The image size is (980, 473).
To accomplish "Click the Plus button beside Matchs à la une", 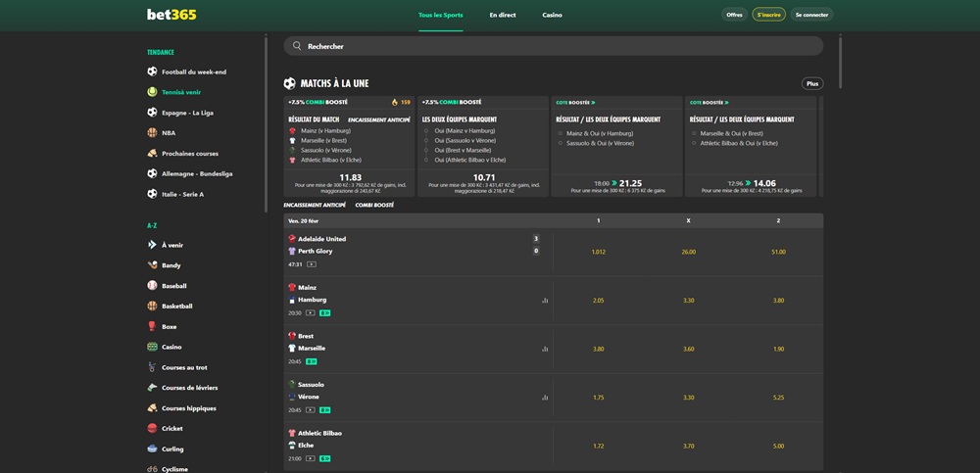I will pyautogui.click(x=812, y=83).
